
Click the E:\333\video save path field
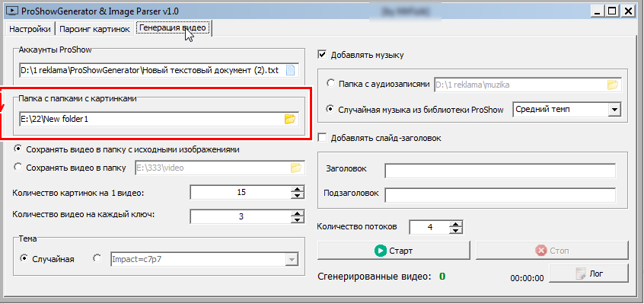220,168
